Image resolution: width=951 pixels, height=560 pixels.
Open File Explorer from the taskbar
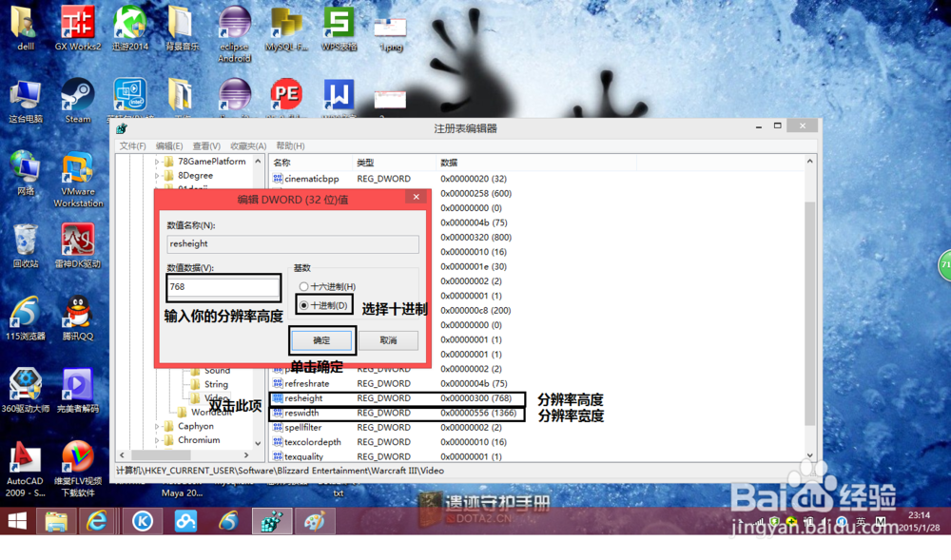(56, 521)
